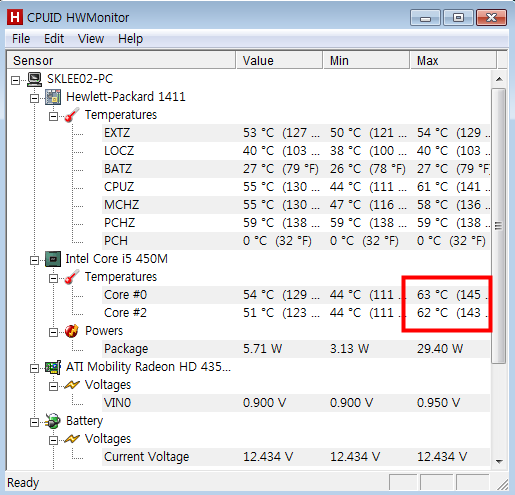Select the Package power row

pyautogui.click(x=296, y=349)
